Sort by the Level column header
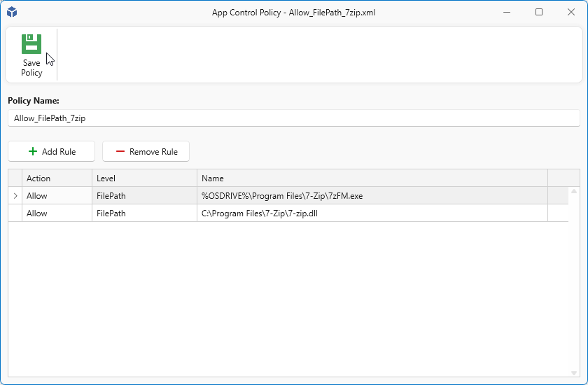This screenshot has width=588, height=385. pos(144,178)
